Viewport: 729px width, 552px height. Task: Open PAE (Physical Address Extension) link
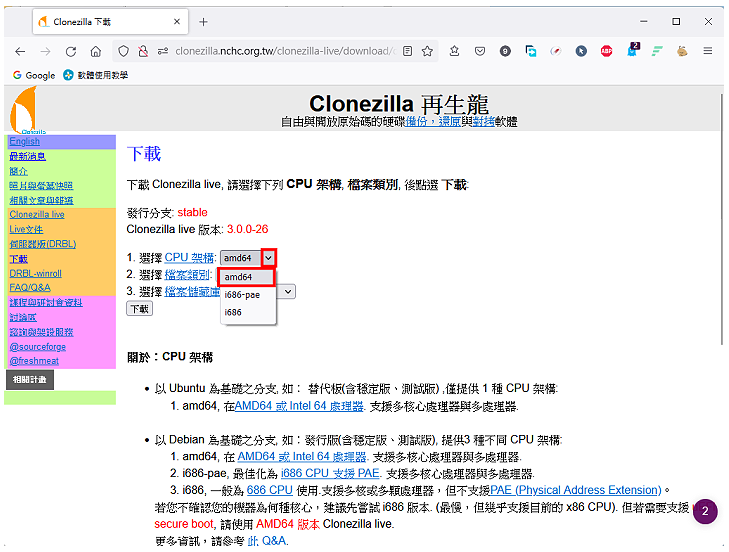pos(576,490)
